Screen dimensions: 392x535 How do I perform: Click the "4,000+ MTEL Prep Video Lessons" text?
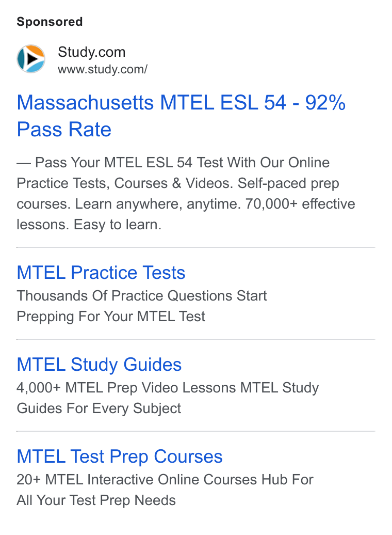(126, 388)
